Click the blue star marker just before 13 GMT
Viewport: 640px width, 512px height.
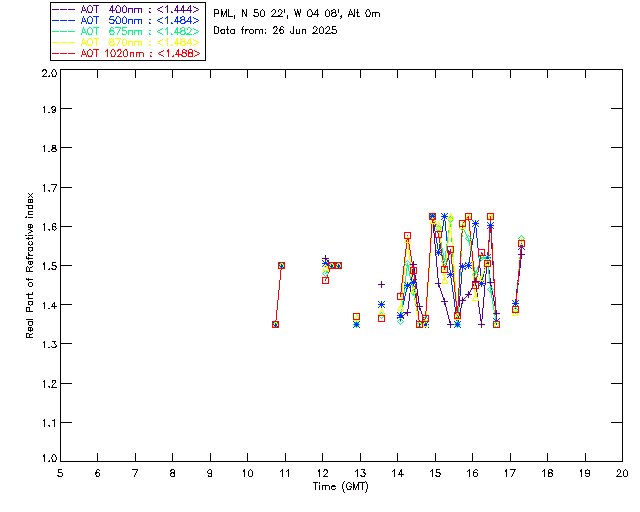356,324
